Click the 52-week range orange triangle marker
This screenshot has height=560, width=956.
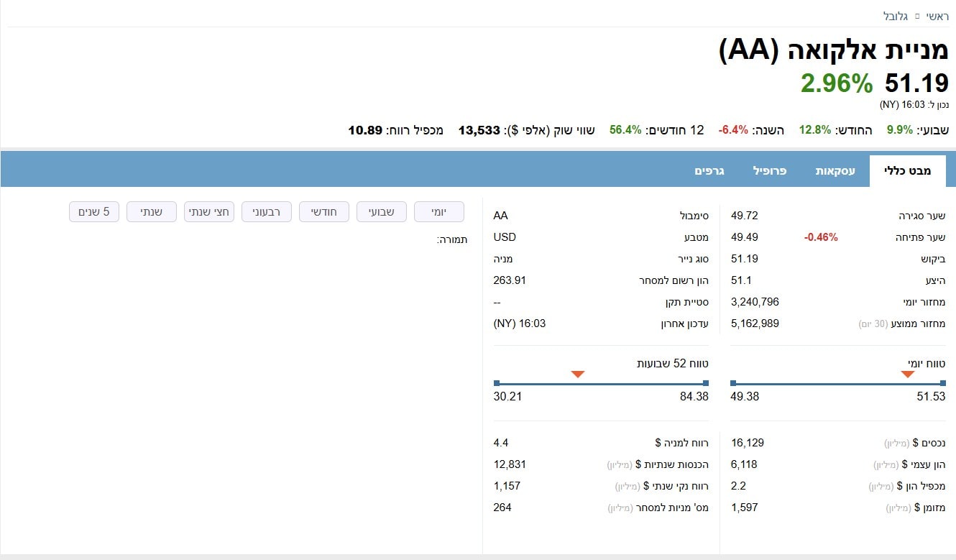pyautogui.click(x=578, y=374)
